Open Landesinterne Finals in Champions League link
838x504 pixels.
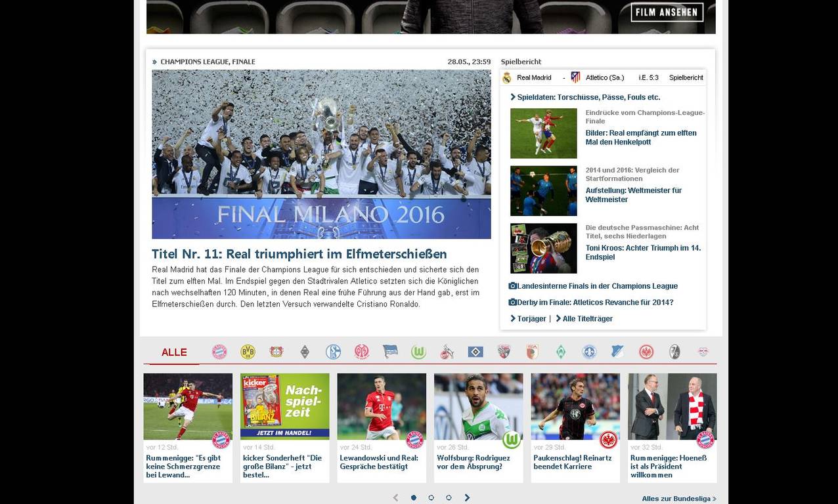(x=597, y=286)
